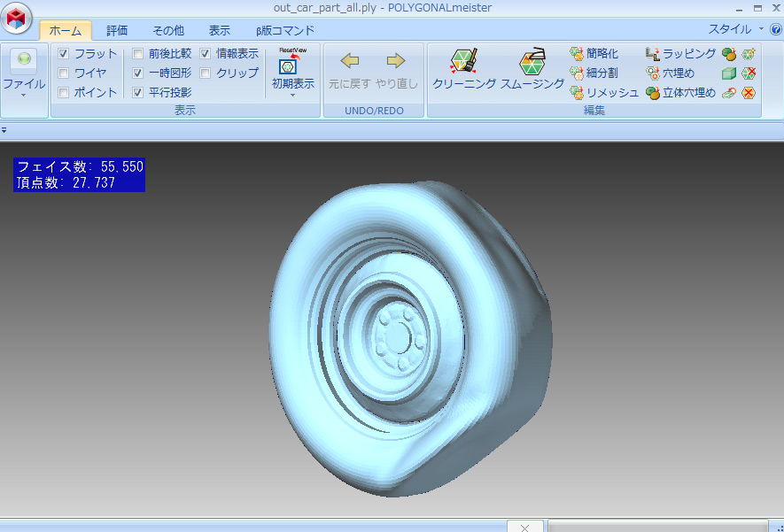Open the その他 tab
Image resolution: width=784 pixels, height=532 pixels.
(x=168, y=30)
